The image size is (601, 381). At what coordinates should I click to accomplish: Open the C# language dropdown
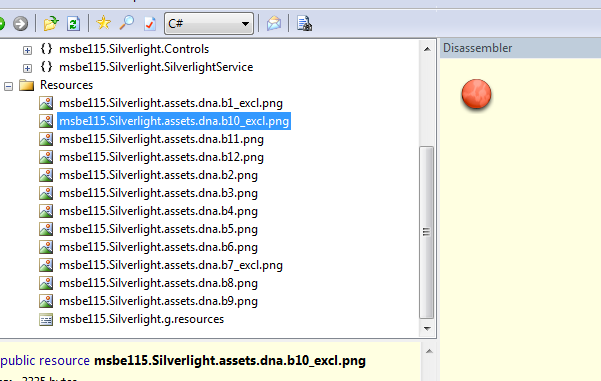209,24
